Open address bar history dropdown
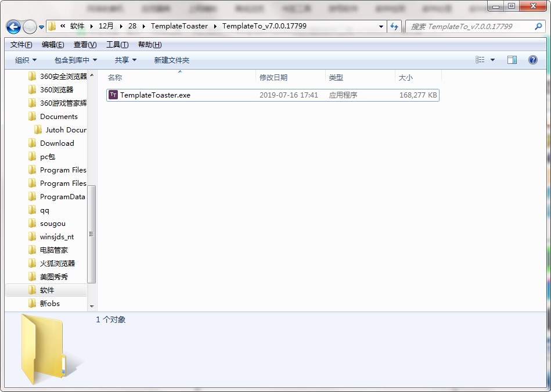Screen dimensions: 551x392 pos(381,26)
